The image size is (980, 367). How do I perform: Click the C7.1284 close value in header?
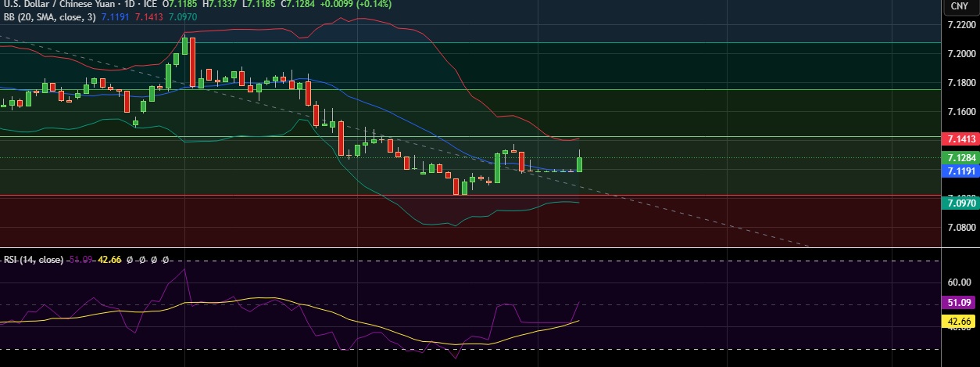[x=297, y=4]
